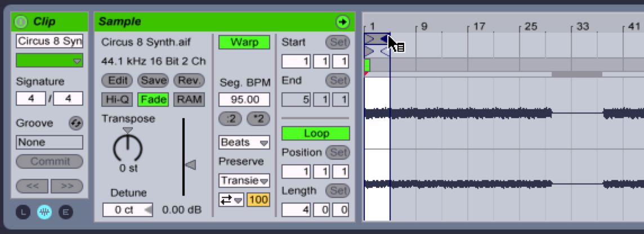644x234 pixels.
Task: Select the outlined clip end marker triangle
Action: [385, 51]
